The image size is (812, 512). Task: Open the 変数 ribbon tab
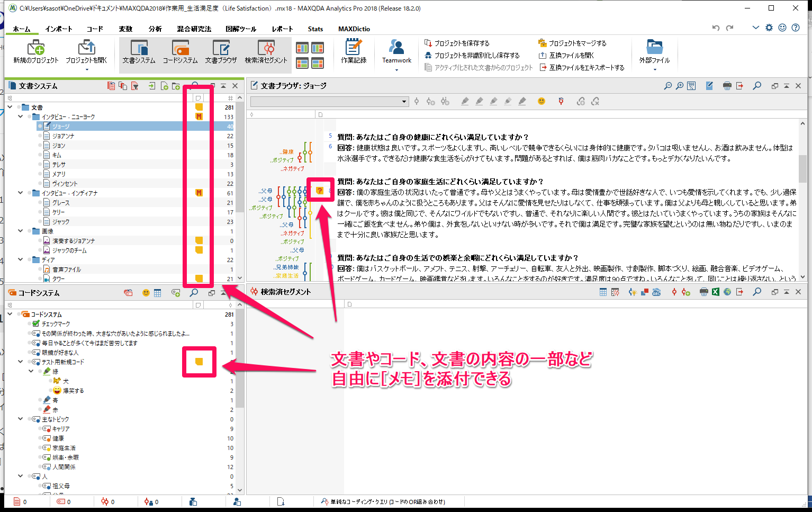pos(125,29)
